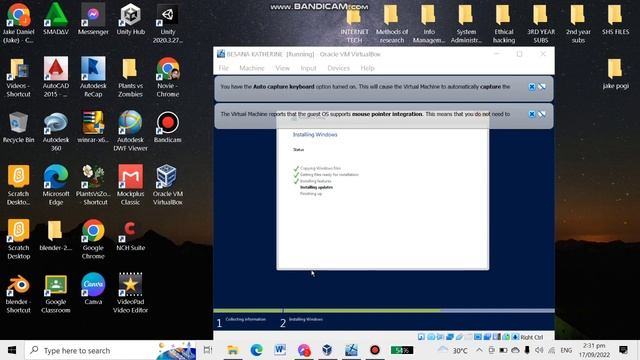The image size is (640, 360).
Task: Click the battery percentage taskbar widget
Action: [402, 350]
